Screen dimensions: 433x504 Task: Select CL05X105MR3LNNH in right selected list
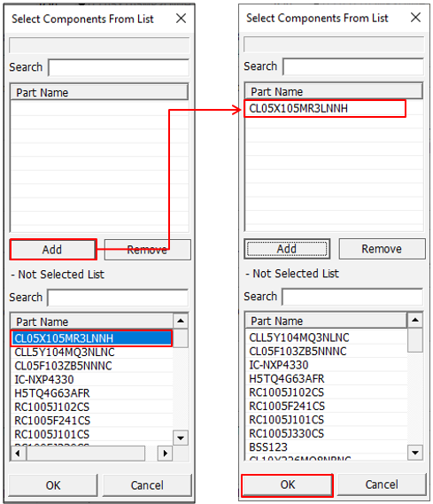325,108
